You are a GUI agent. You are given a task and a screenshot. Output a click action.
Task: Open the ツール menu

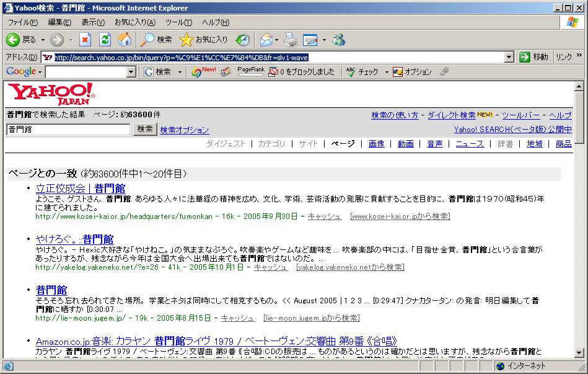[178, 22]
